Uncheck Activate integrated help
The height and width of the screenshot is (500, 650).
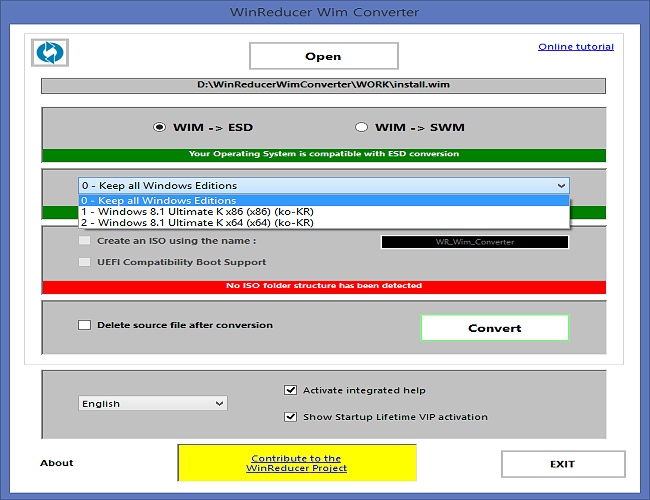[x=291, y=390]
